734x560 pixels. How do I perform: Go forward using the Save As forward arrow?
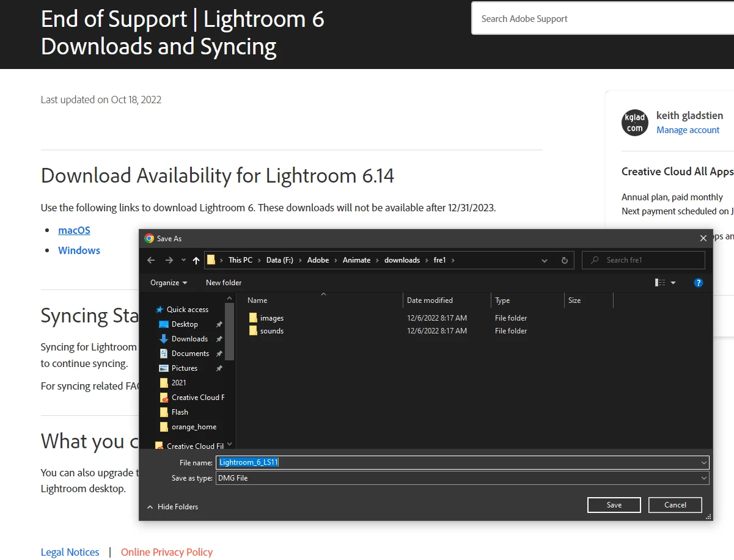pyautogui.click(x=169, y=260)
